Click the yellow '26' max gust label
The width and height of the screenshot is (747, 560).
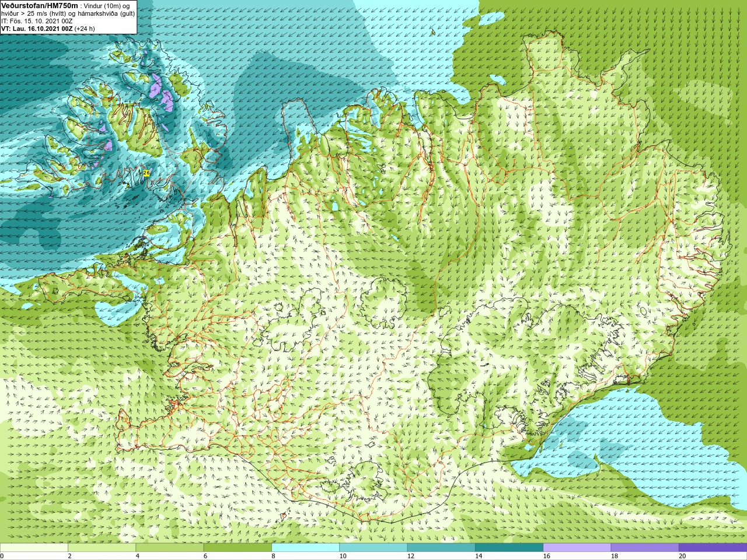point(146,173)
